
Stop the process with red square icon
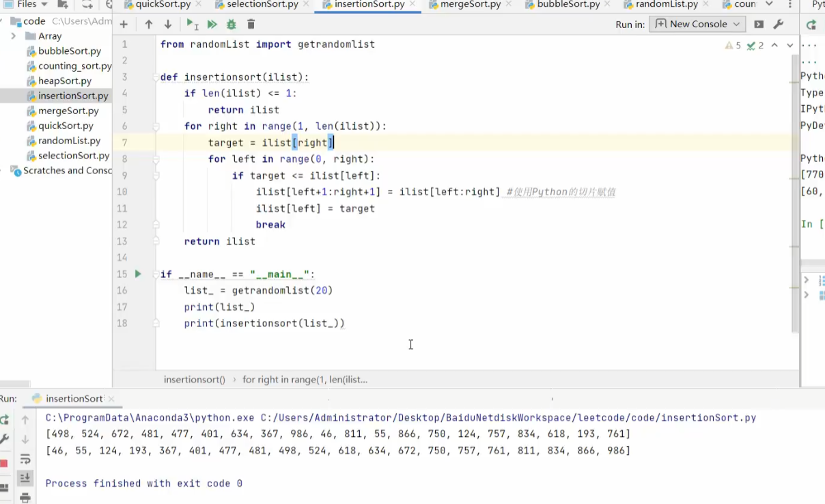[3, 463]
